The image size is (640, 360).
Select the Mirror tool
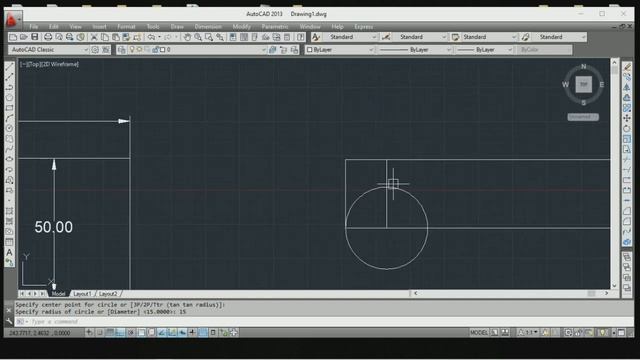point(627,87)
